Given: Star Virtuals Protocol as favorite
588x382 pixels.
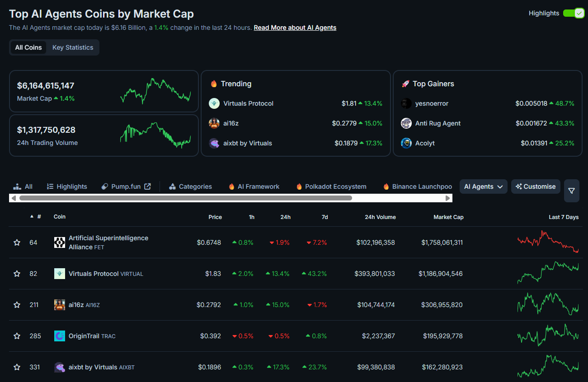Looking at the screenshot, I should (17, 274).
